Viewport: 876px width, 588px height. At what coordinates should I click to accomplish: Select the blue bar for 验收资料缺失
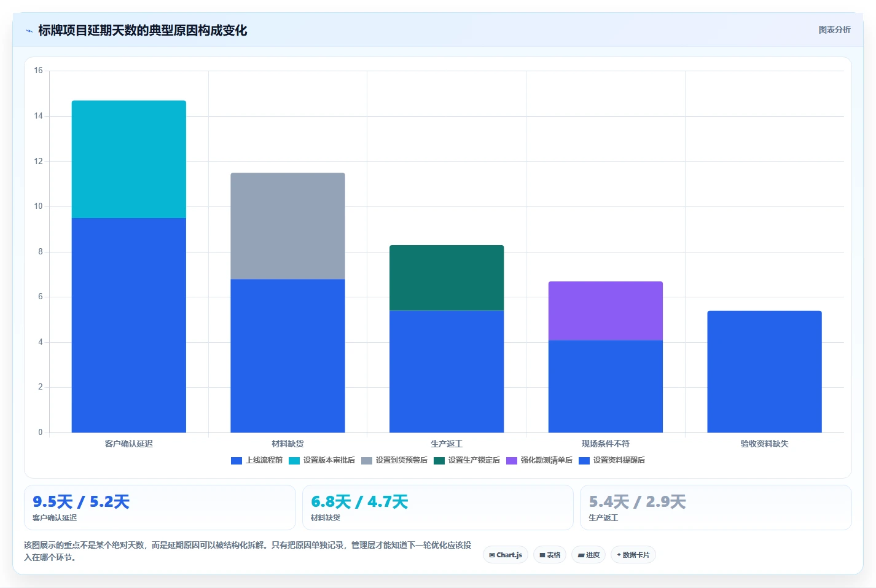(x=764, y=372)
